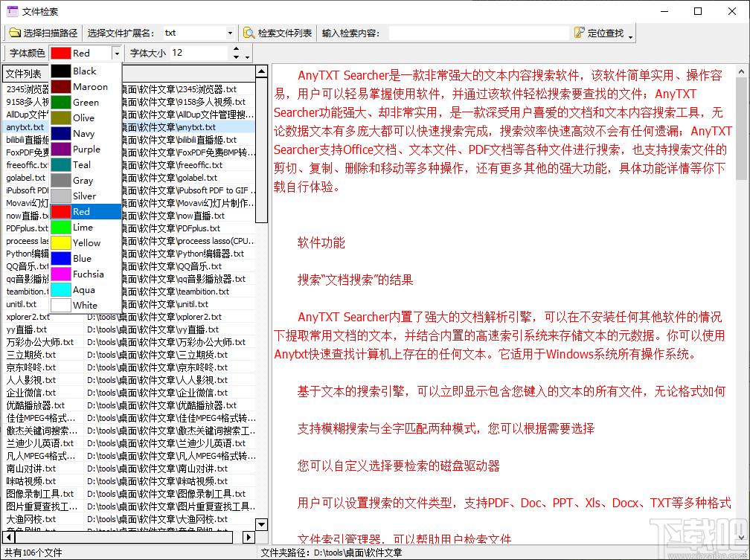Choose the Silver color option
Image resolution: width=750 pixels, height=560 pixels.
[x=86, y=196]
